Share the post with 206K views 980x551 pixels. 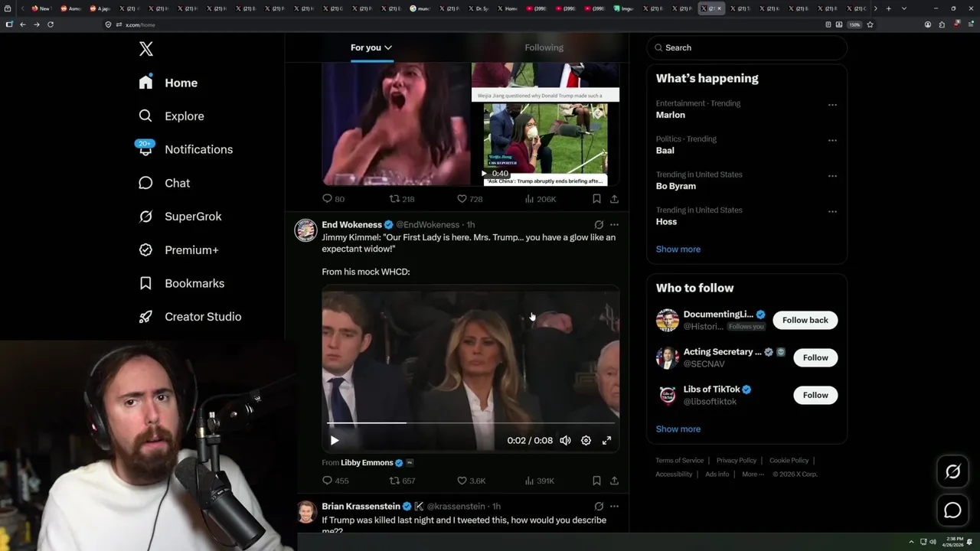tap(614, 199)
